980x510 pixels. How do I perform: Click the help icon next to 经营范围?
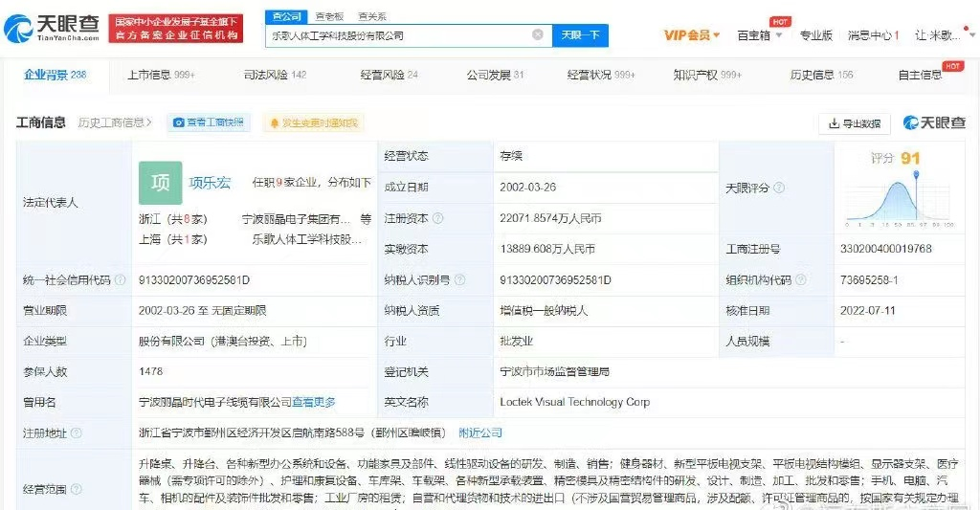pyautogui.click(x=77, y=489)
